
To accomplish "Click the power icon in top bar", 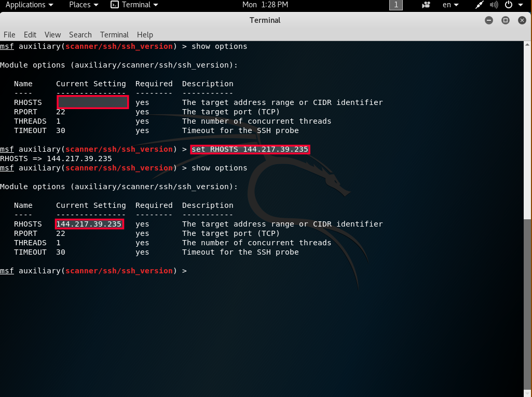I will click(508, 5).
